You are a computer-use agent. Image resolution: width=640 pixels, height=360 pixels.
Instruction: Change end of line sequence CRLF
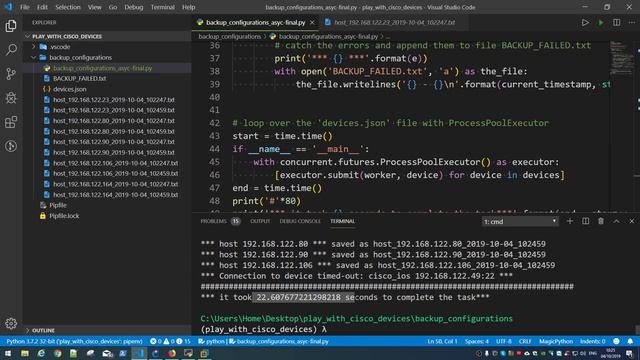click(525, 341)
